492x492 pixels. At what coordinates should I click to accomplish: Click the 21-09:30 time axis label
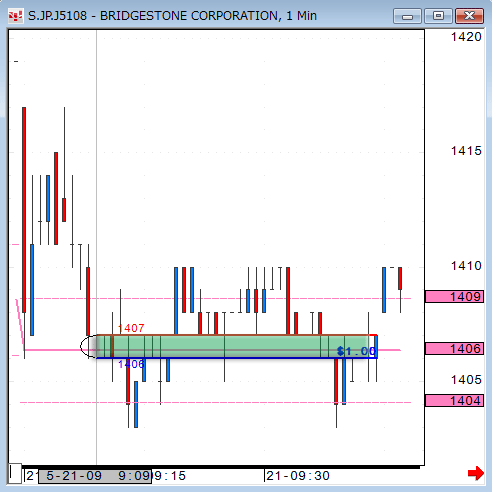(x=298, y=476)
